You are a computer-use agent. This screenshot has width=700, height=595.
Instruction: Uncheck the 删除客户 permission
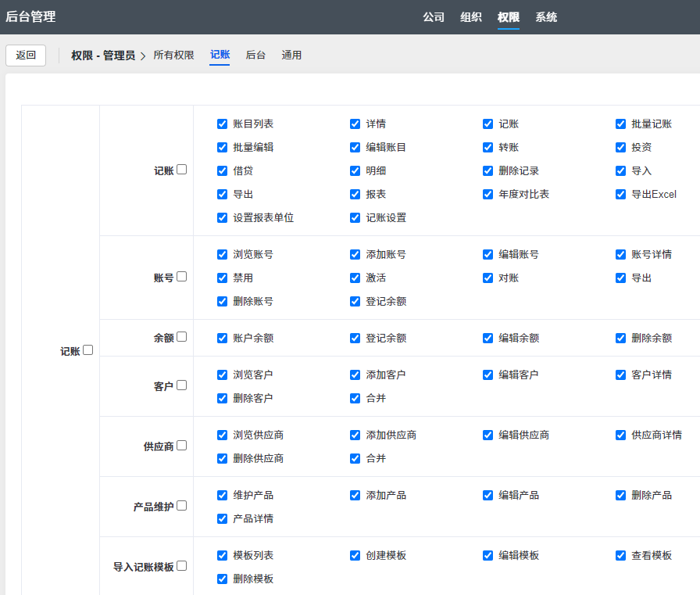click(x=223, y=399)
